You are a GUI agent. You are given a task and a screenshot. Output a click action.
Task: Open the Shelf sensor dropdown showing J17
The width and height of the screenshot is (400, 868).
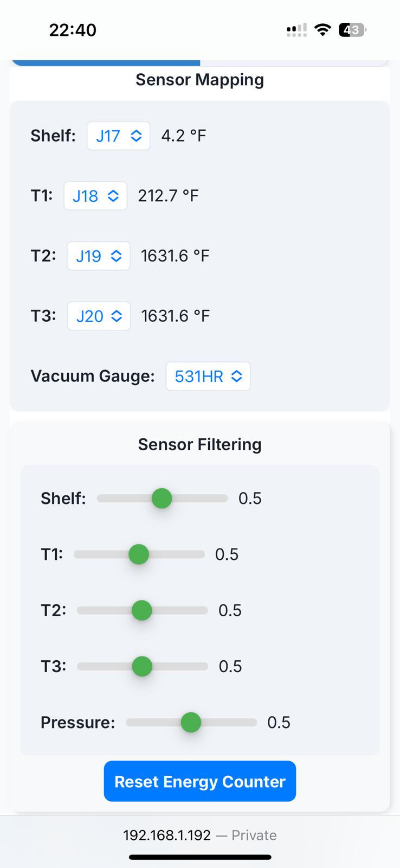(118, 136)
